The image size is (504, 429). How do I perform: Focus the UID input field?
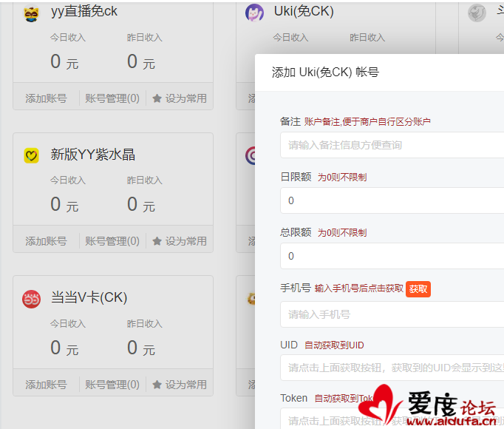point(392,368)
